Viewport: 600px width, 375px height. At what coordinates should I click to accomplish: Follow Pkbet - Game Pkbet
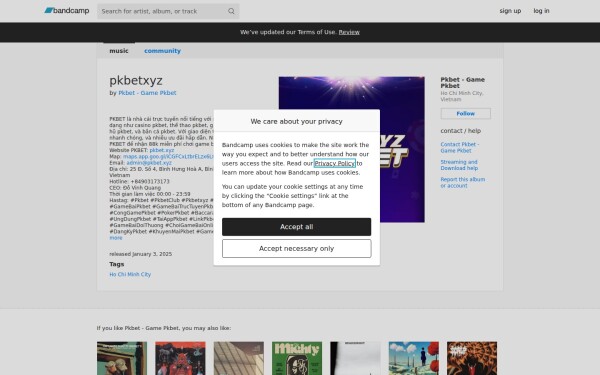coord(465,114)
